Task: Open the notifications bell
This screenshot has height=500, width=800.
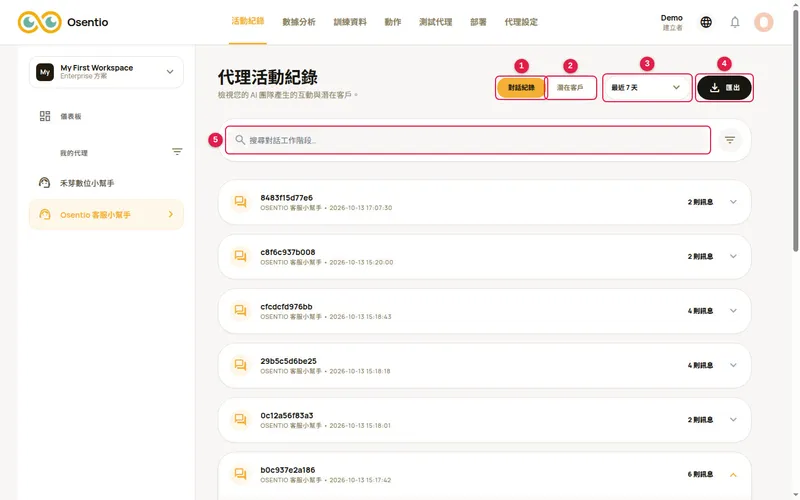Action: 735,22
